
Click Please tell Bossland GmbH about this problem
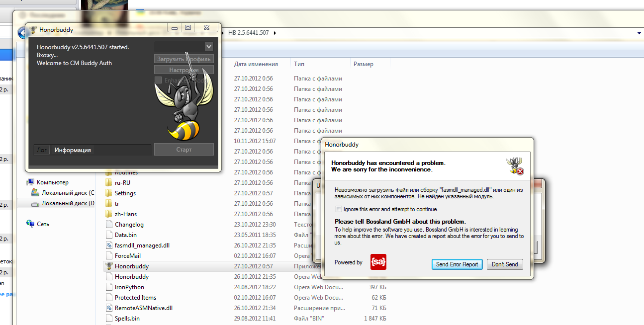[x=400, y=221]
